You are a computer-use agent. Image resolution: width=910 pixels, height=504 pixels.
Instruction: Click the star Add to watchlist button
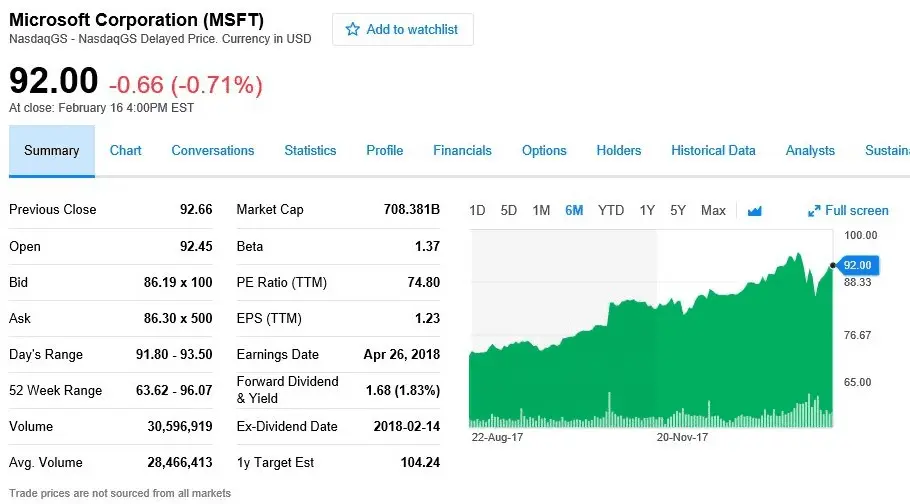402,30
